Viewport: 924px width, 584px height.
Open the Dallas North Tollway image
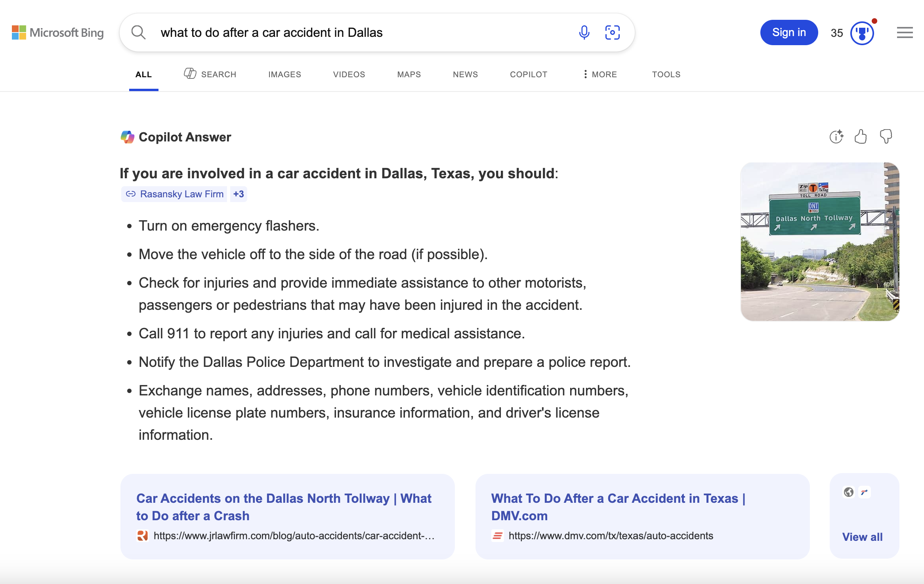click(820, 242)
